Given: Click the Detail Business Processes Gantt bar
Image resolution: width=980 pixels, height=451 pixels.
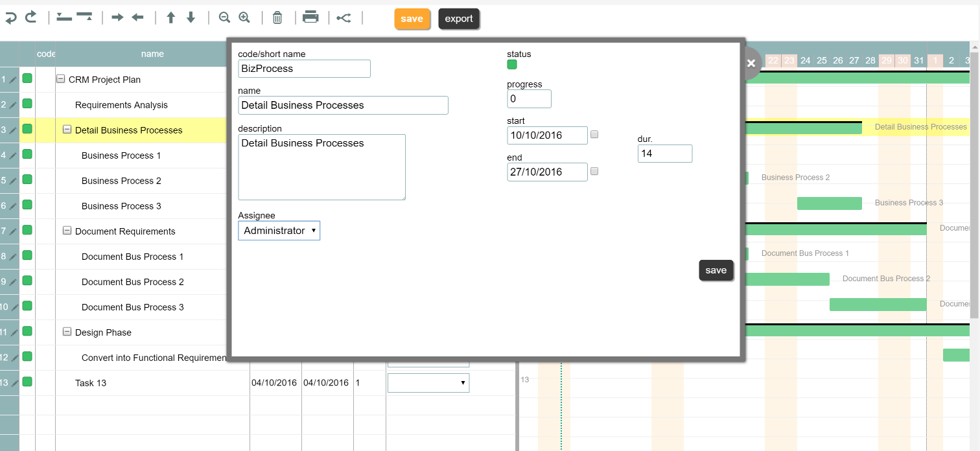Looking at the screenshot, I should [804, 128].
